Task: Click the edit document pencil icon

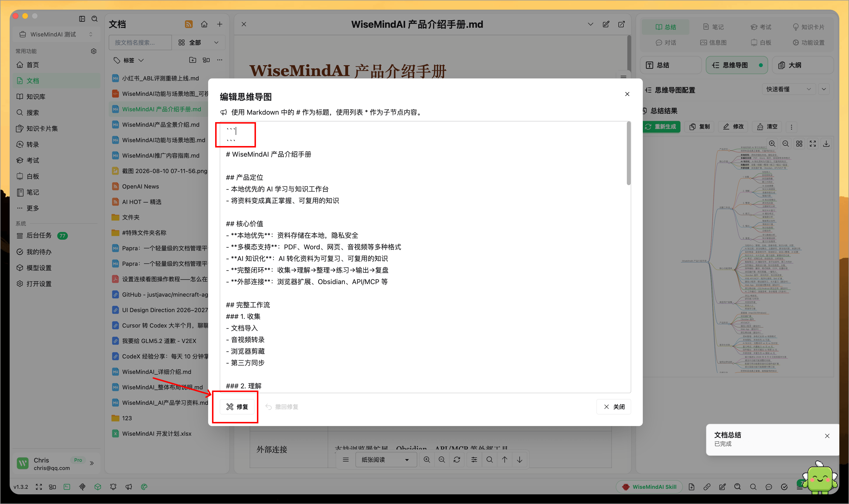Action: click(x=606, y=24)
